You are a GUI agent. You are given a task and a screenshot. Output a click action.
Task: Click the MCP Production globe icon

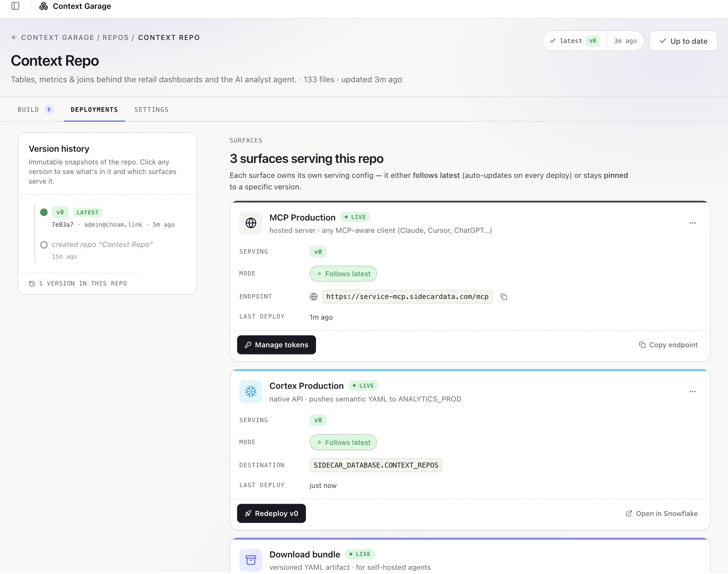pyautogui.click(x=251, y=223)
